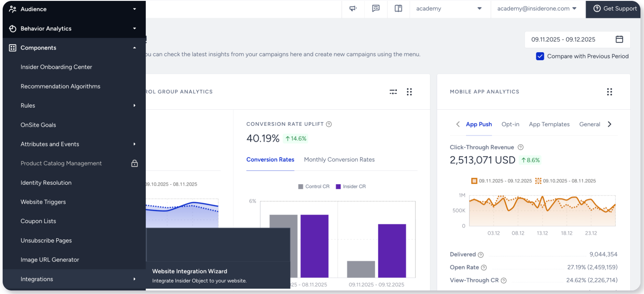Switch to the Conversion Rates tab
Viewport: 644px width, 294px height.
pos(270,159)
